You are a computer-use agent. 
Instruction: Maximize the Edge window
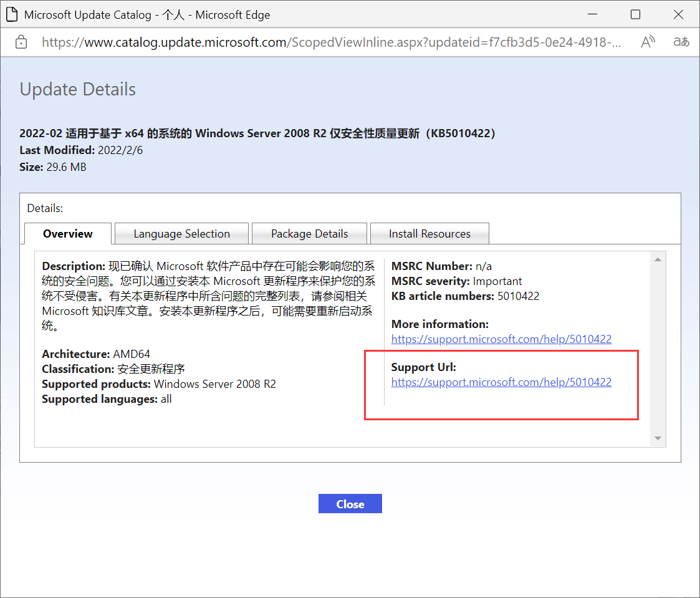click(635, 15)
